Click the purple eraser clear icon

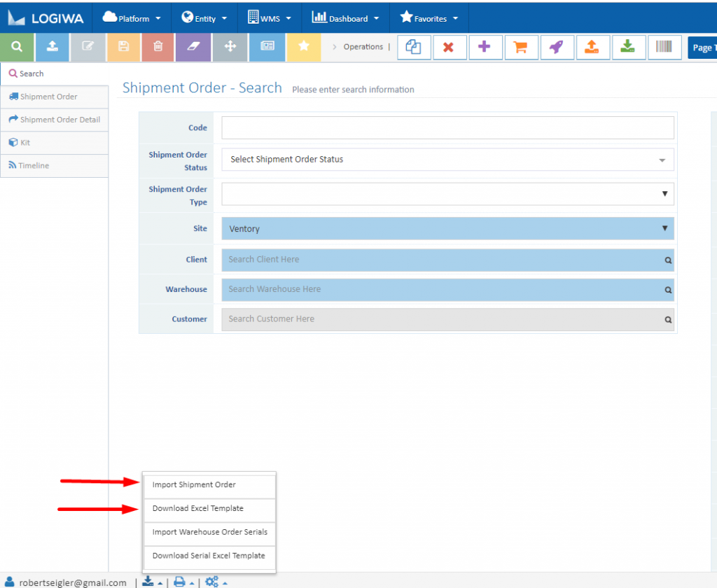(194, 47)
